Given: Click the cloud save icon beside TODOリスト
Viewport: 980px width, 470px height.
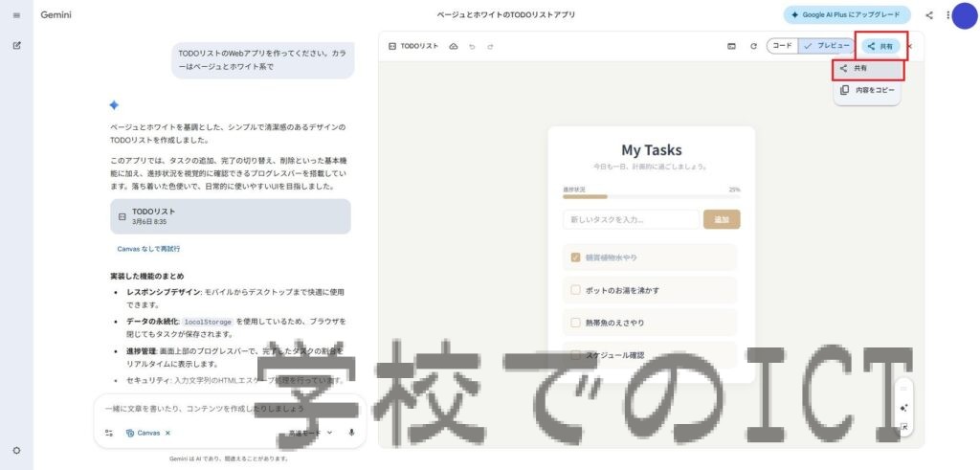Looking at the screenshot, I should click(454, 46).
